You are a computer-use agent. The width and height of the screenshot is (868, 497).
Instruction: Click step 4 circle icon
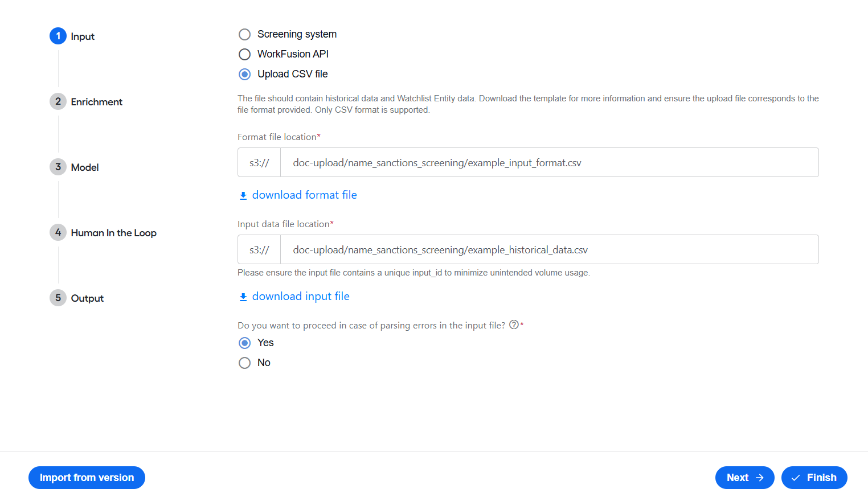pos(58,232)
